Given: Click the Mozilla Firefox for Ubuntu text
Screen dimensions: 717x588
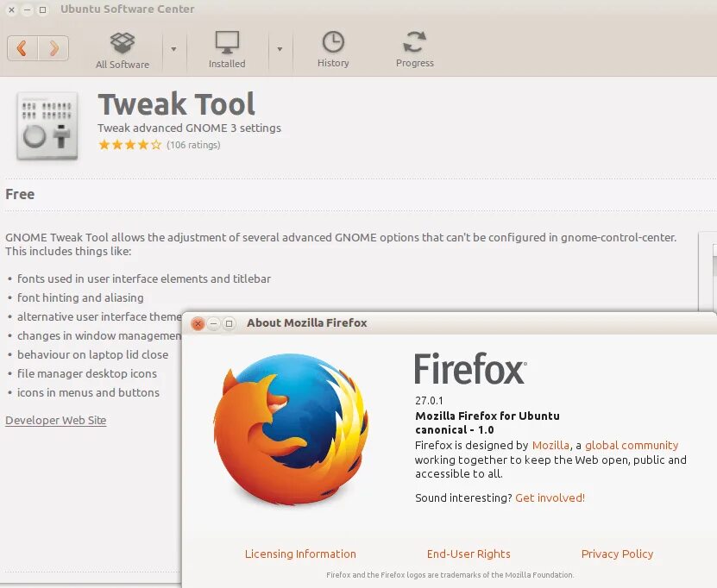Looking at the screenshot, I should click(x=487, y=416).
